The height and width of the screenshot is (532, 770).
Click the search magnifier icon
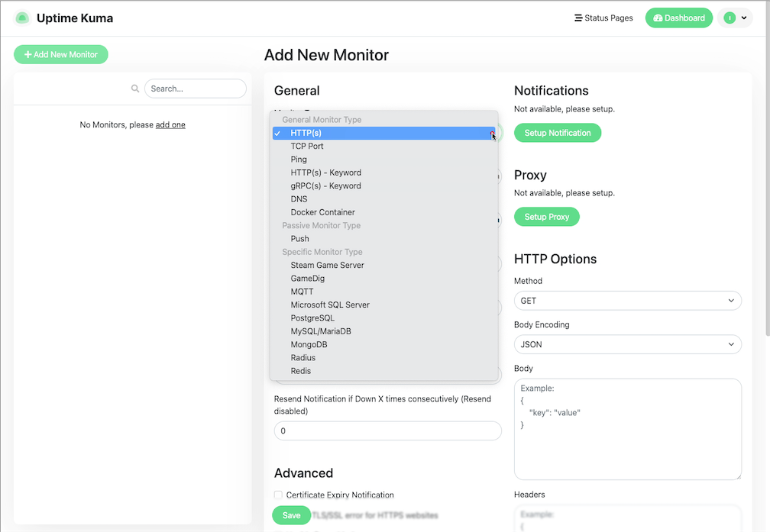pyautogui.click(x=135, y=89)
